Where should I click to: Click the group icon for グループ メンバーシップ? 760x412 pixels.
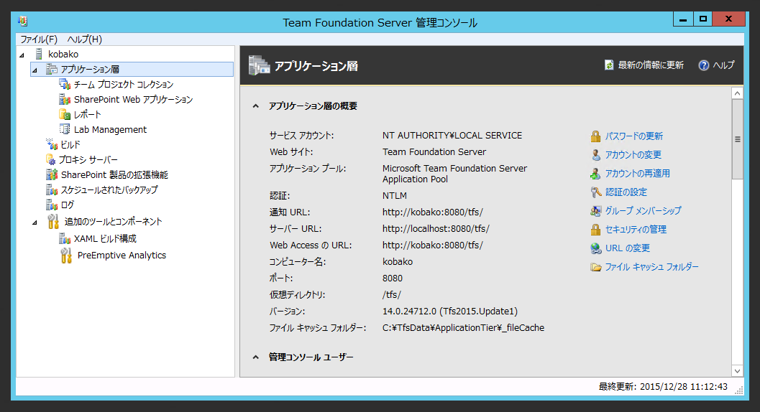[596, 211]
